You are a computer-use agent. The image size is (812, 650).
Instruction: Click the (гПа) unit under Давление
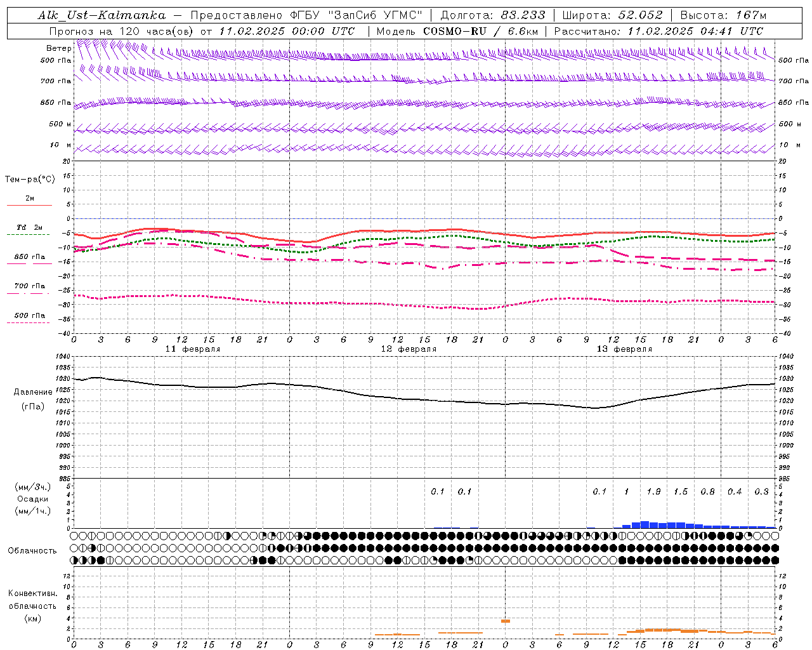[x=33, y=407]
